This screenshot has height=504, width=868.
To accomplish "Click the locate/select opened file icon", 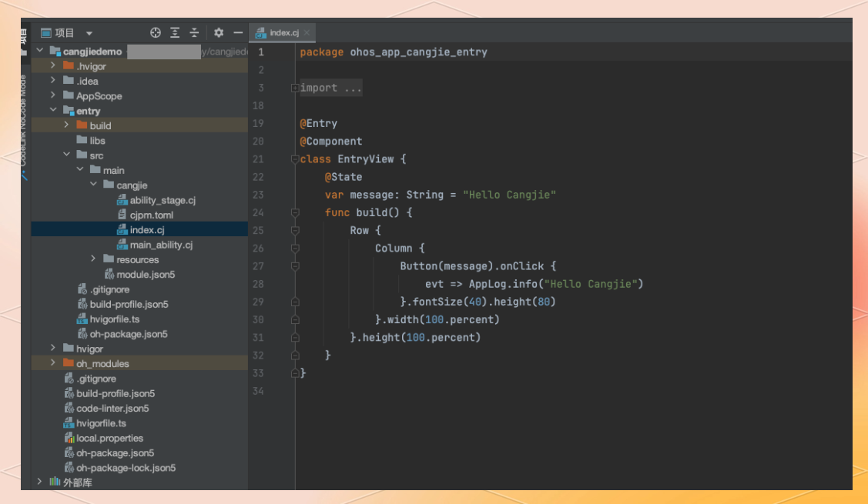I will click(156, 32).
